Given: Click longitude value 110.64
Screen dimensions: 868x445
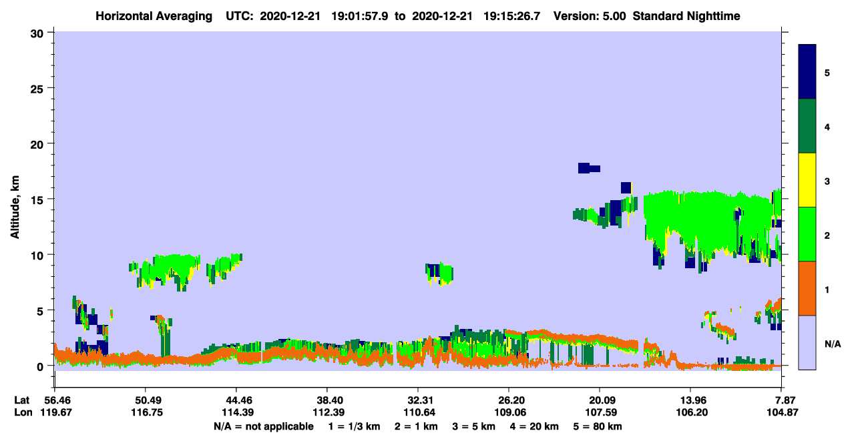Looking at the screenshot, I should pos(418,413).
